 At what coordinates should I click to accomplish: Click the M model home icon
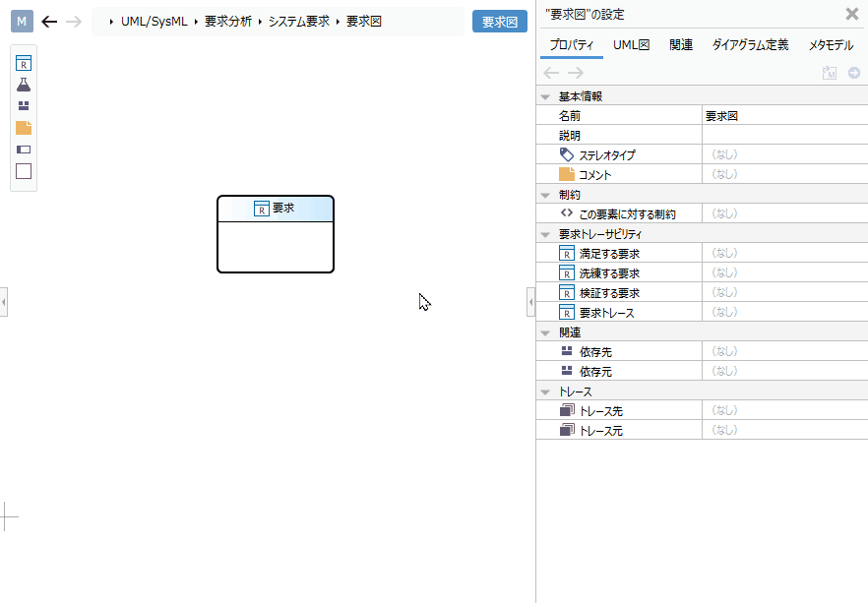[22, 22]
